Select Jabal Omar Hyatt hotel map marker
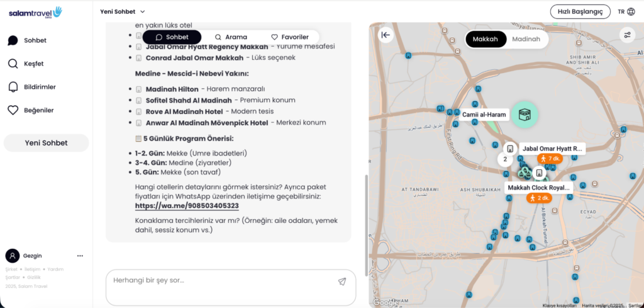The width and height of the screenshot is (644, 308). (x=510, y=149)
